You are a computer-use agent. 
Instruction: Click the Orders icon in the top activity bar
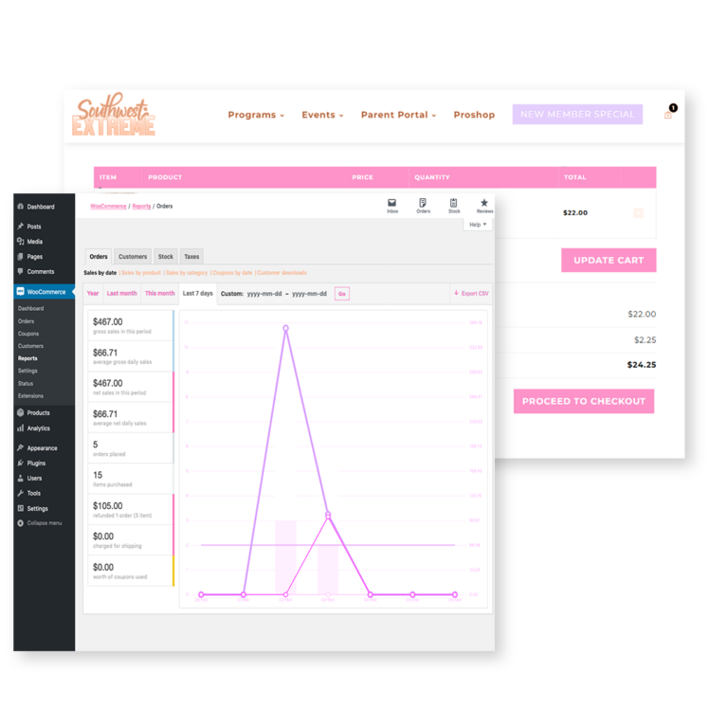point(423,205)
